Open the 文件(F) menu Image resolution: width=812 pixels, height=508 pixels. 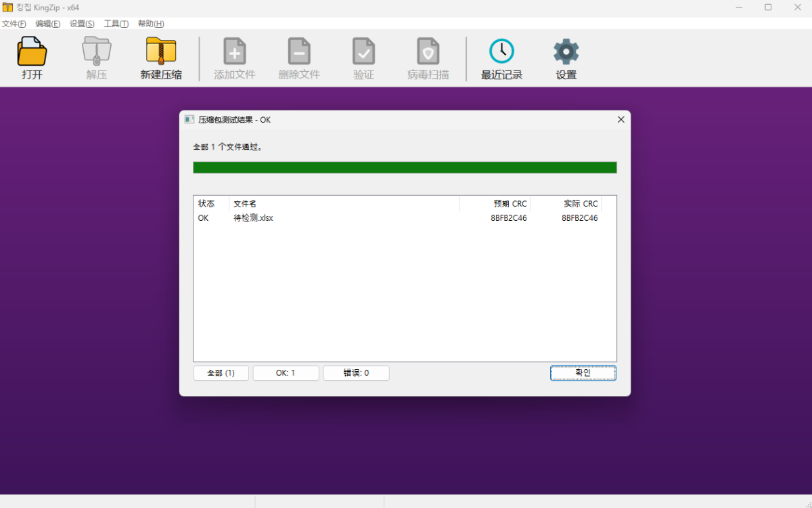click(14, 24)
